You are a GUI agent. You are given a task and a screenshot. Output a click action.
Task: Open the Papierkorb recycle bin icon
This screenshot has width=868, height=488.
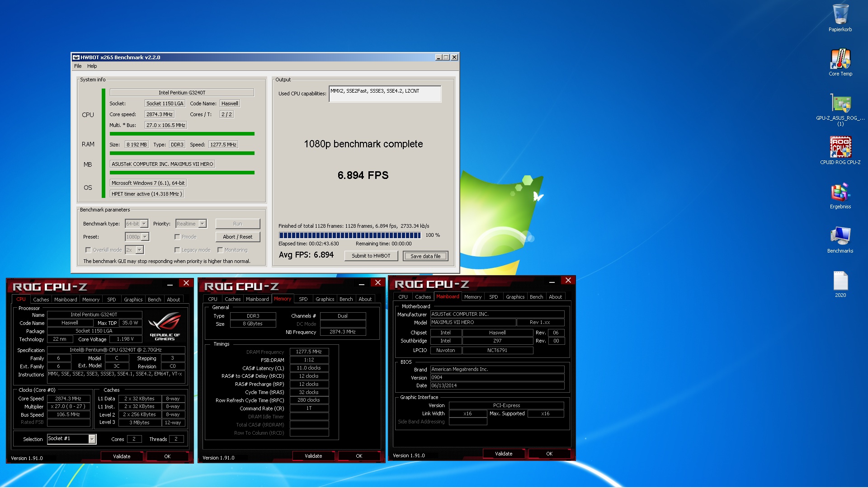click(840, 18)
